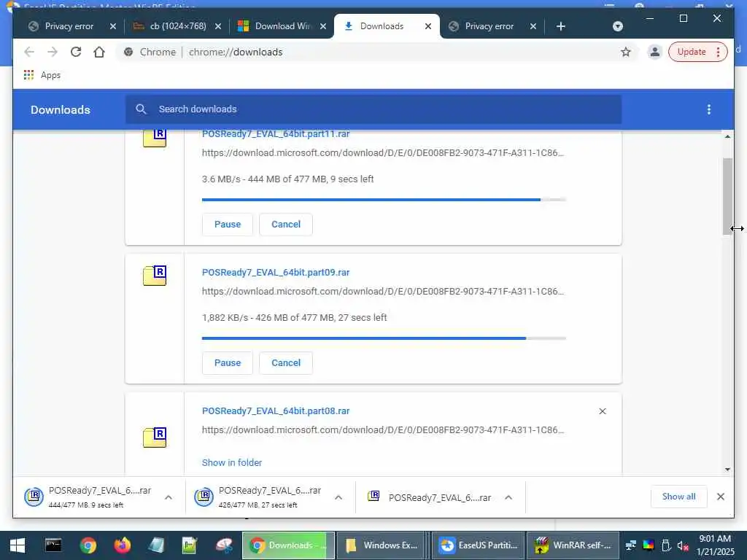The height and width of the screenshot is (560, 747).
Task: Open a new tab with plus button
Action: [x=561, y=26]
